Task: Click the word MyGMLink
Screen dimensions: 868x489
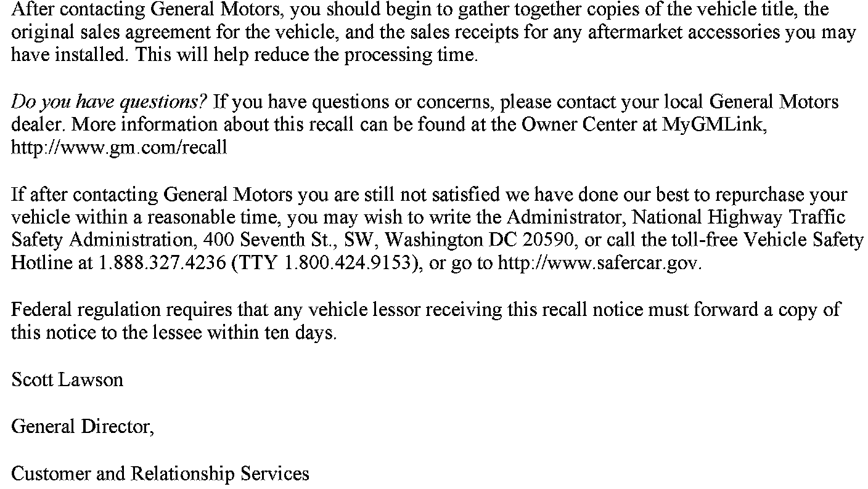Action: [x=713, y=124]
